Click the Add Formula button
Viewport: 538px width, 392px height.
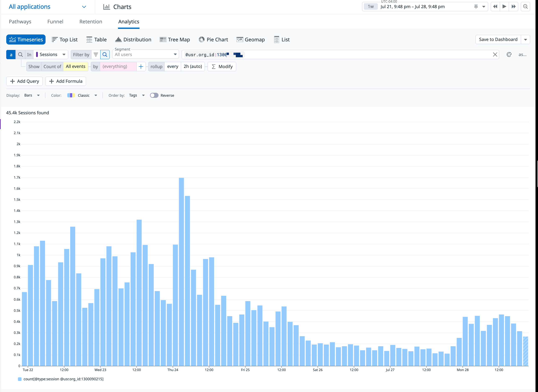point(66,81)
